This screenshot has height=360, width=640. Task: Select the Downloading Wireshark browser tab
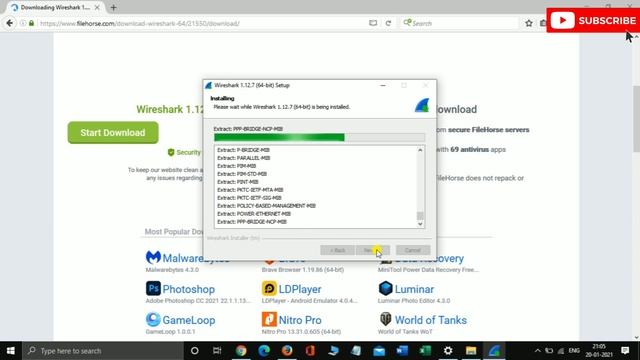click(56, 7)
